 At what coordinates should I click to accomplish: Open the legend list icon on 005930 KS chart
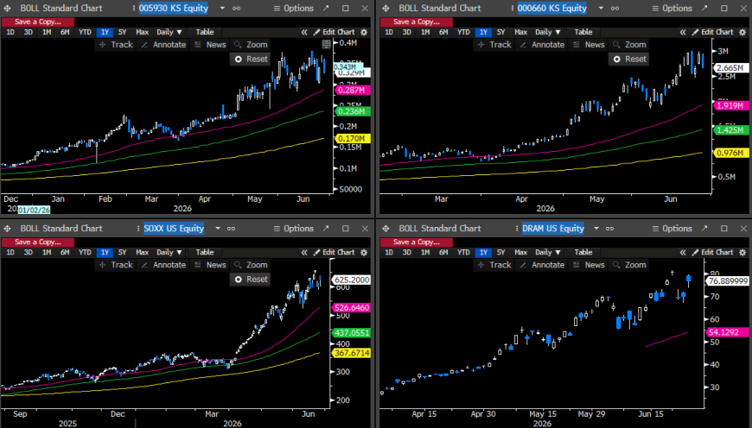point(327,45)
